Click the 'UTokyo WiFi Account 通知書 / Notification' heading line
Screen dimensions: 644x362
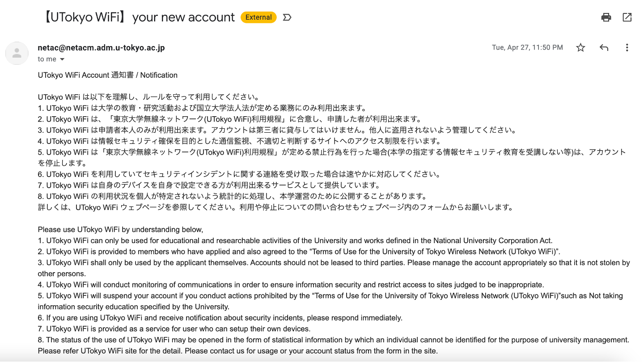(x=108, y=75)
